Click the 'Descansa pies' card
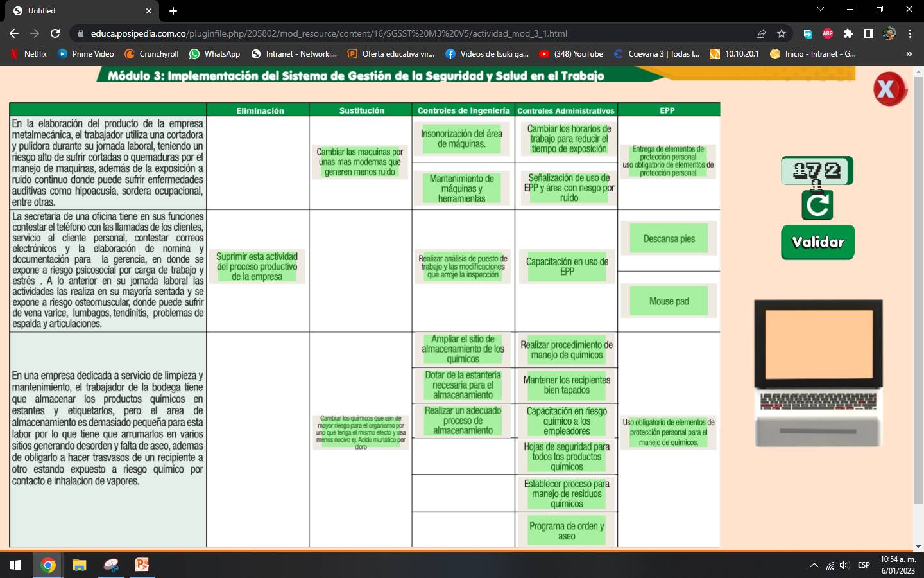The width and height of the screenshot is (924, 578). coord(669,239)
